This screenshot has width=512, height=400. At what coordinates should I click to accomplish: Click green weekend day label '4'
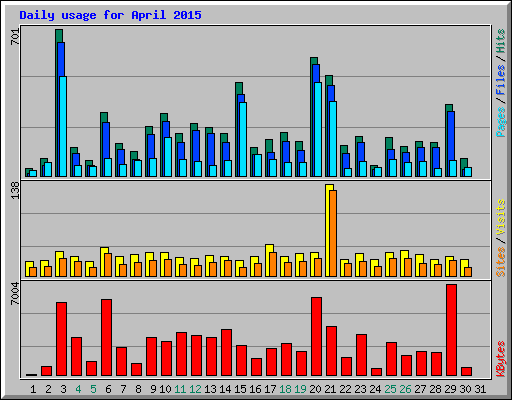[78, 389]
